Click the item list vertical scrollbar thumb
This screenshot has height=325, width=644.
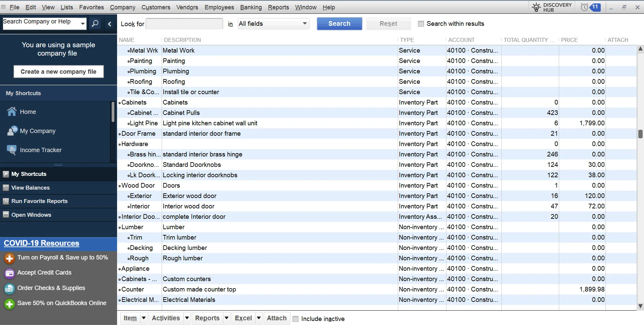tap(640, 134)
